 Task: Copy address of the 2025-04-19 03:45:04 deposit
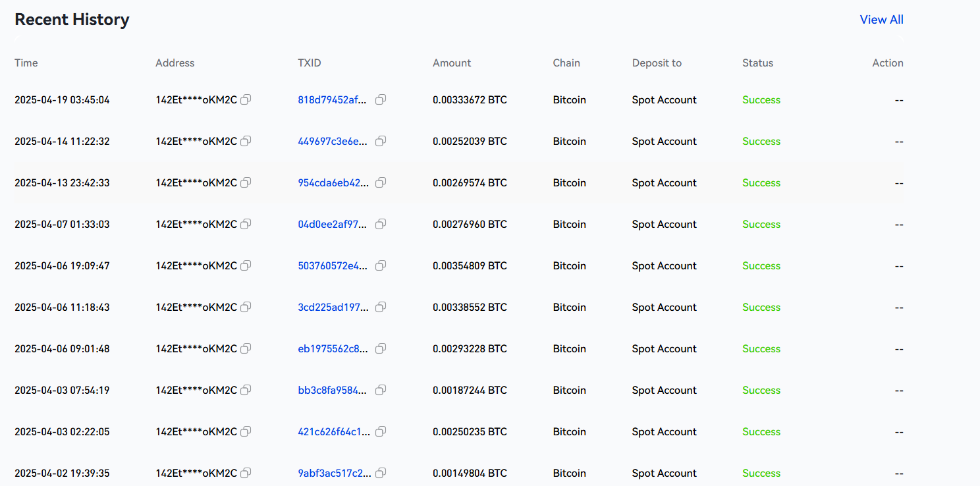point(246,100)
